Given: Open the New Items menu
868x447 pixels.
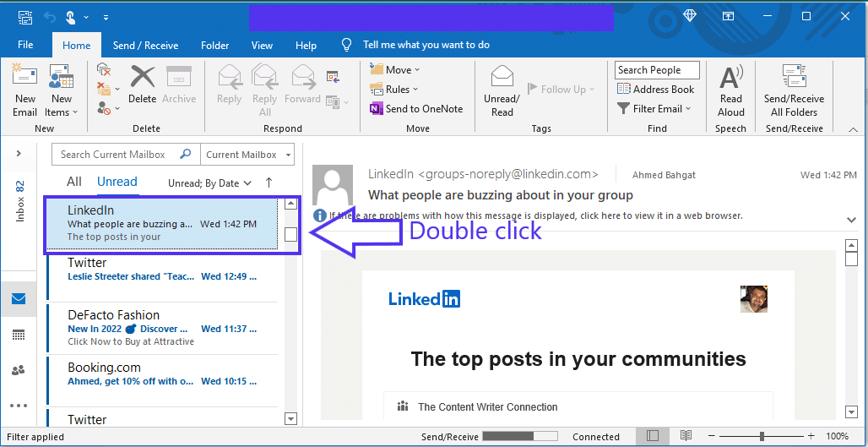Looking at the screenshot, I should (x=62, y=91).
